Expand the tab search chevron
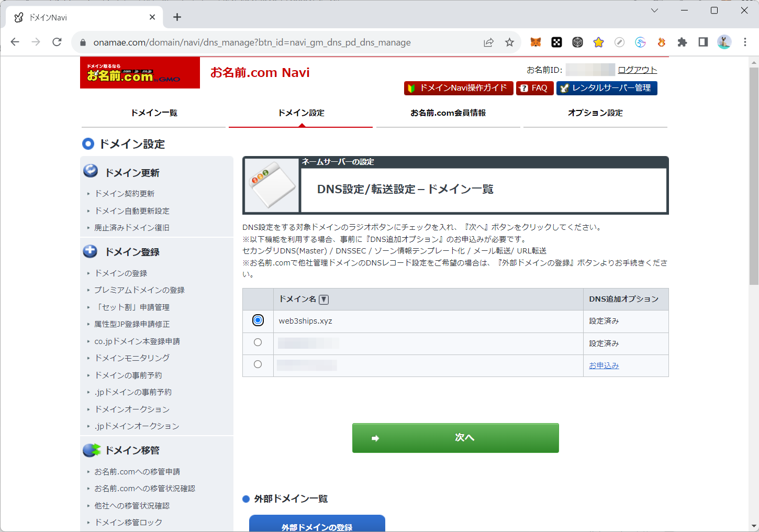The height and width of the screenshot is (532, 759). pyautogui.click(x=654, y=10)
